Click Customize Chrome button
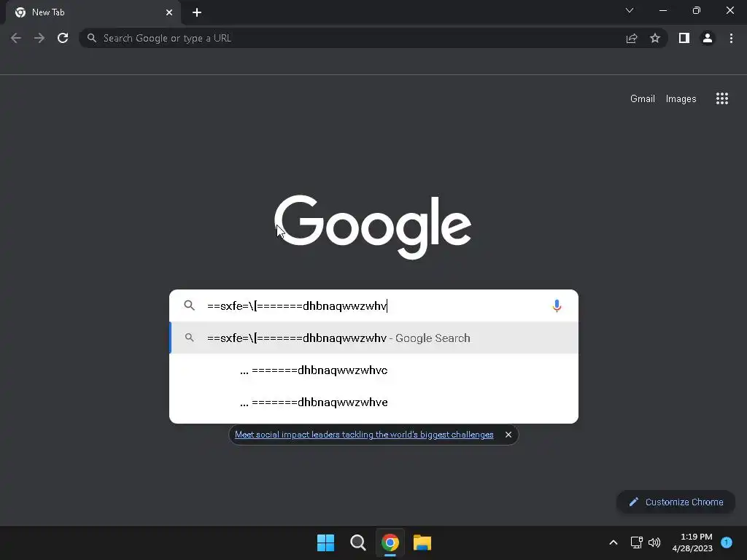 676,502
